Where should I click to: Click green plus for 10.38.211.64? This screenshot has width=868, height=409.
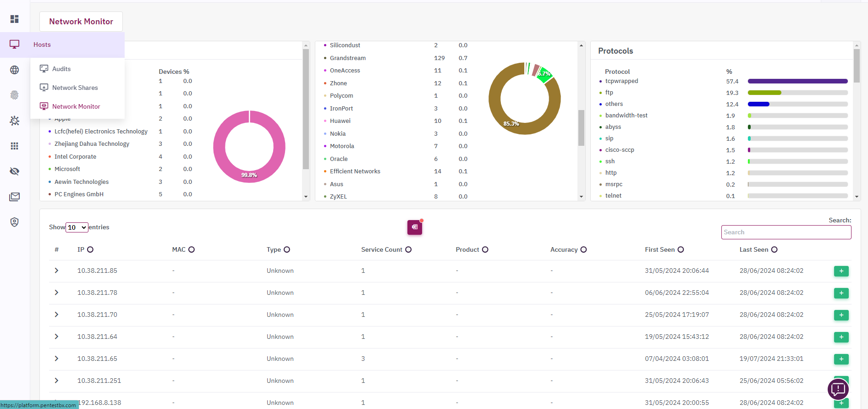[841, 337]
